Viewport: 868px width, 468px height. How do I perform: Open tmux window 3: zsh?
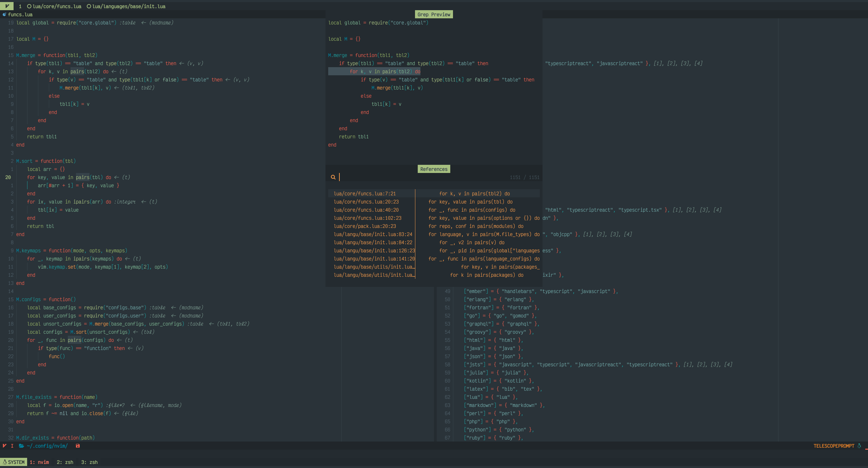pos(89,462)
